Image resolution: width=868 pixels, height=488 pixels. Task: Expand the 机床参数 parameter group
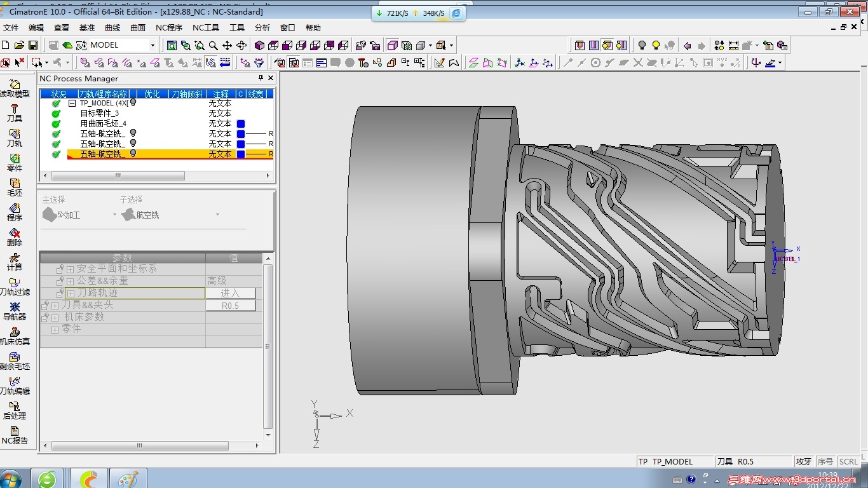(x=55, y=318)
